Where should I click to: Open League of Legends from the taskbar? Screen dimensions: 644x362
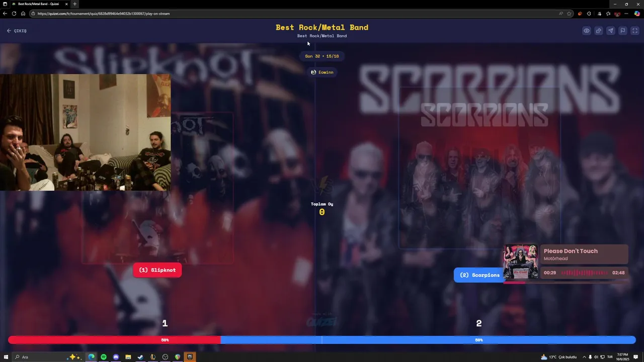[152, 357]
